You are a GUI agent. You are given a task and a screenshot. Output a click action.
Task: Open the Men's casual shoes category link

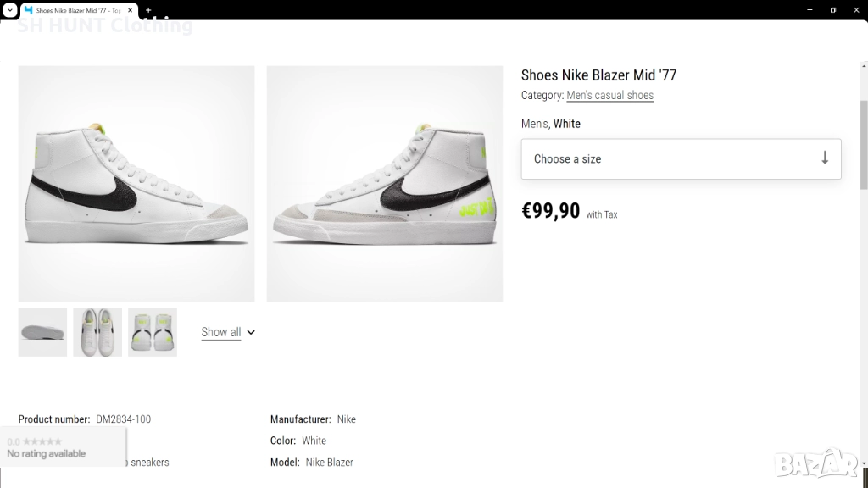point(609,96)
